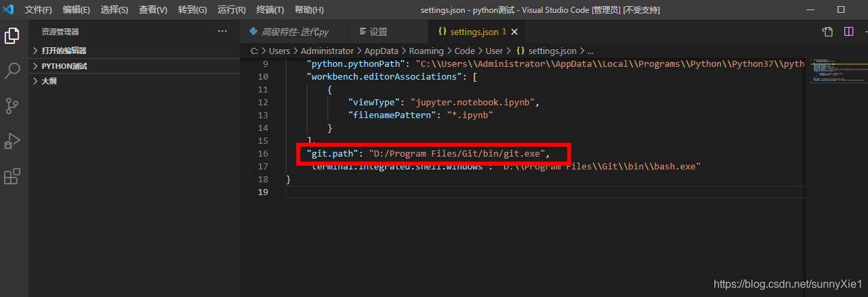This screenshot has height=297, width=868.
Task: Open the 编辑(E) menu
Action: point(76,9)
